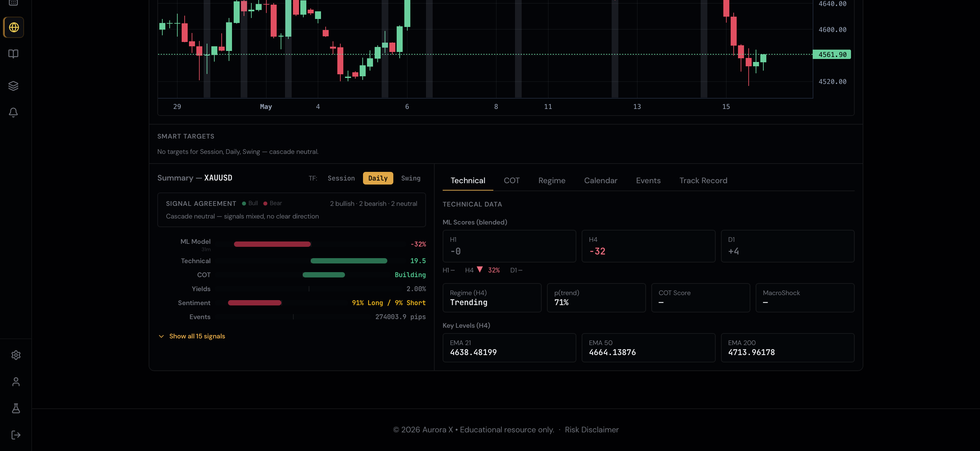Click the SMART TARGETS heading
The height and width of the screenshot is (451, 980).
coord(186,137)
